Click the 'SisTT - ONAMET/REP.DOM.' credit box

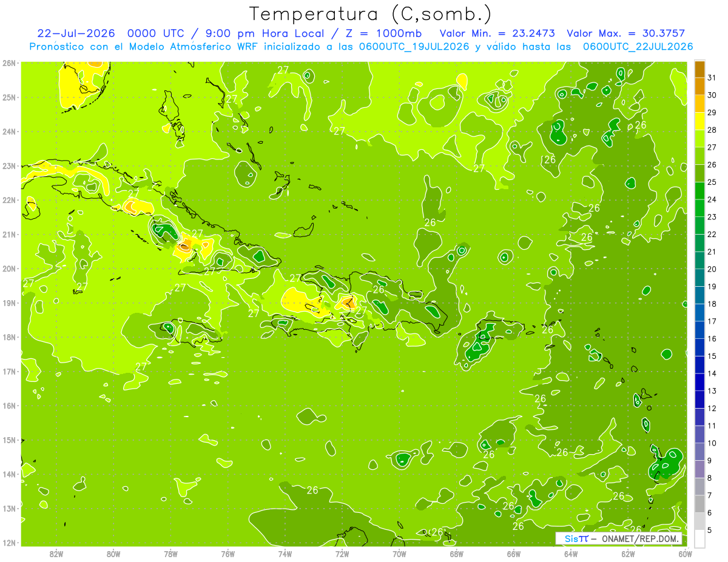(x=619, y=538)
